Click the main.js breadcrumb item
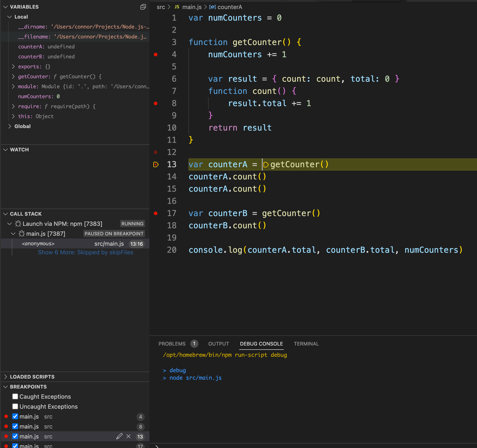This screenshot has width=477, height=448. 191,7
